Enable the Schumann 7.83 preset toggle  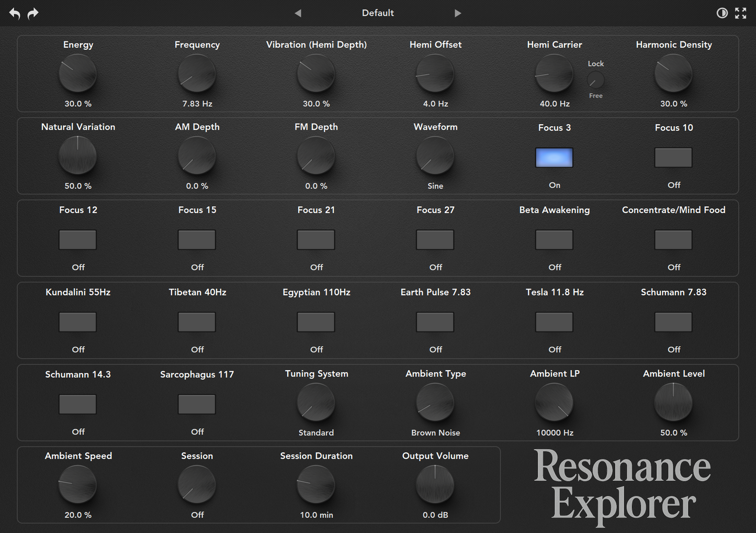[673, 321]
